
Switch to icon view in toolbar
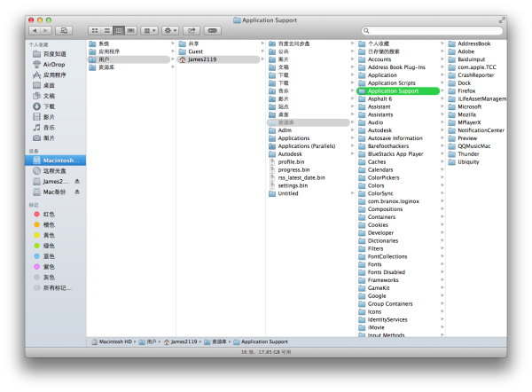click(x=95, y=30)
